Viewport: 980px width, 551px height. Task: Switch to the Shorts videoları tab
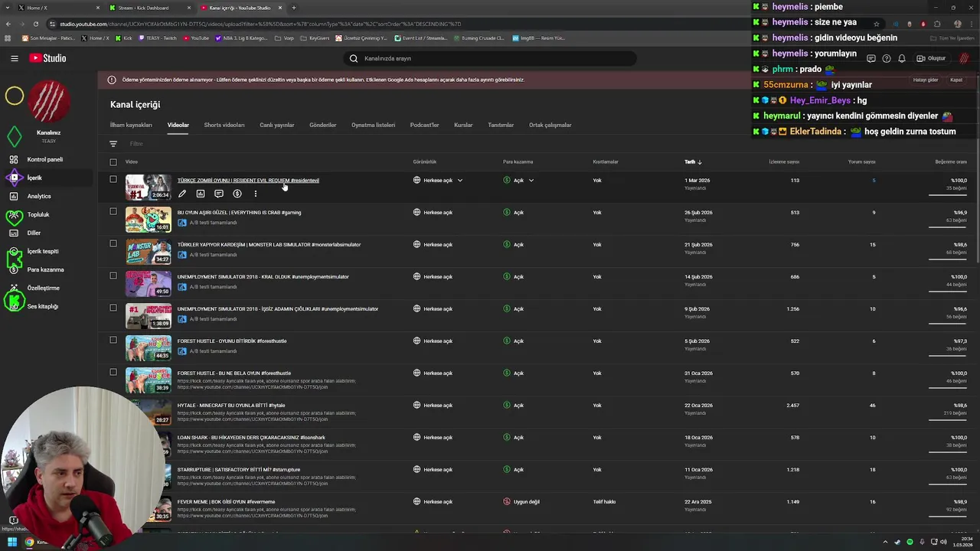tap(224, 125)
